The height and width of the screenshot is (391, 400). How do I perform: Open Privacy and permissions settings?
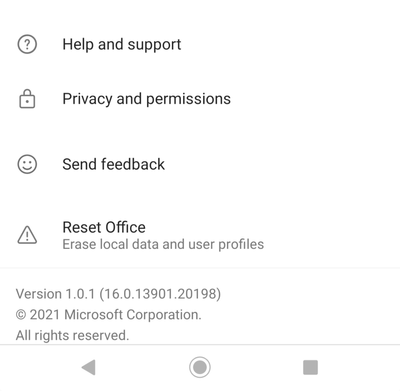point(200,99)
